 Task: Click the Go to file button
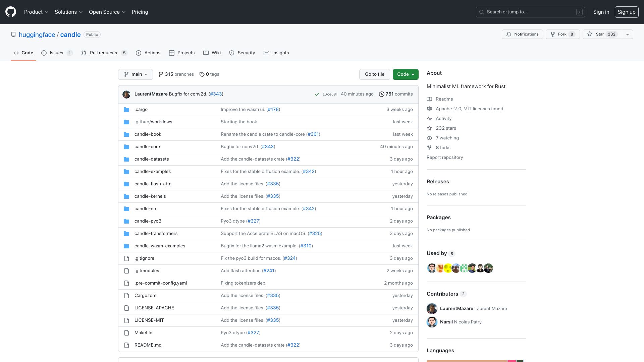[x=375, y=74]
